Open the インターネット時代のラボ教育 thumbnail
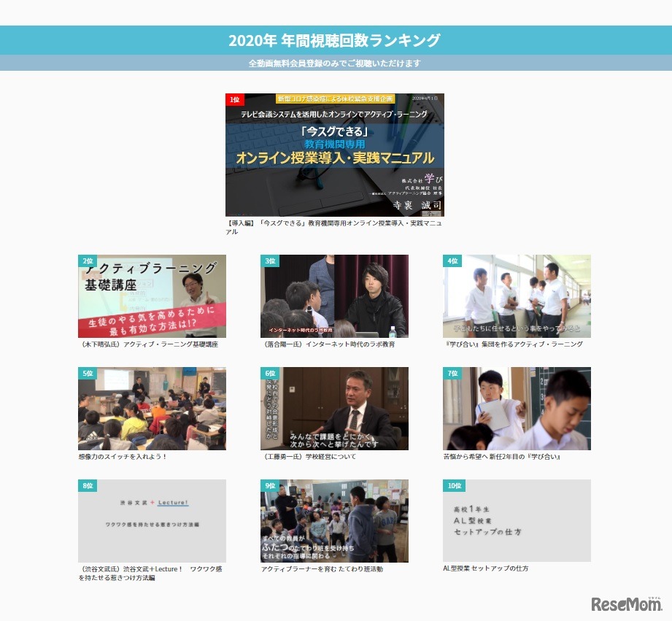Screen dimensions: 672x621 (x=334, y=296)
